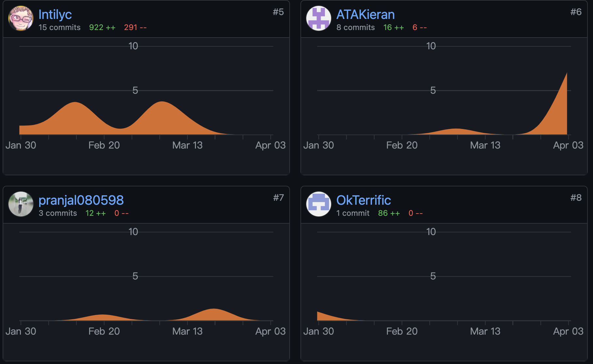Click the 291 -- deletions count for Intilyc
593x364 pixels.
coord(135,27)
